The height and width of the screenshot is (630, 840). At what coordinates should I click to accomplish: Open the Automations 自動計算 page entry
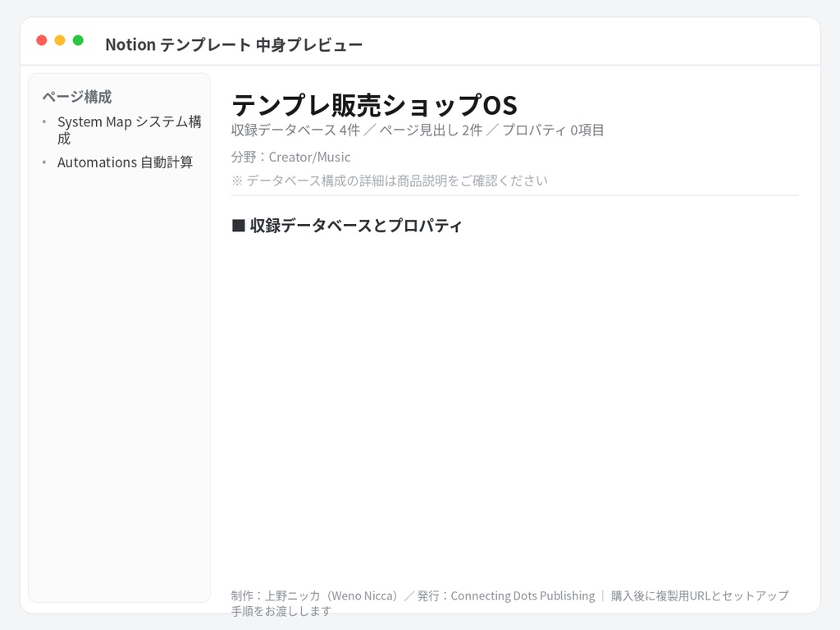click(125, 162)
